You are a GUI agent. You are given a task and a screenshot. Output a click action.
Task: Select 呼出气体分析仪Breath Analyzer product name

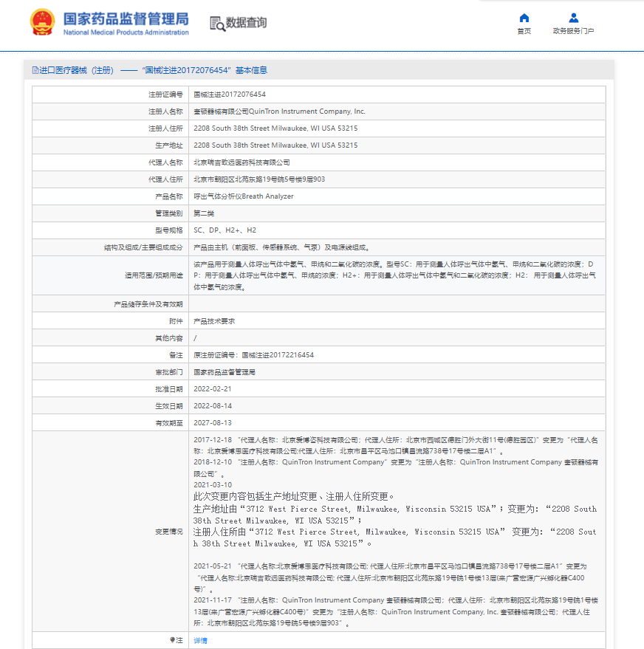click(x=244, y=196)
